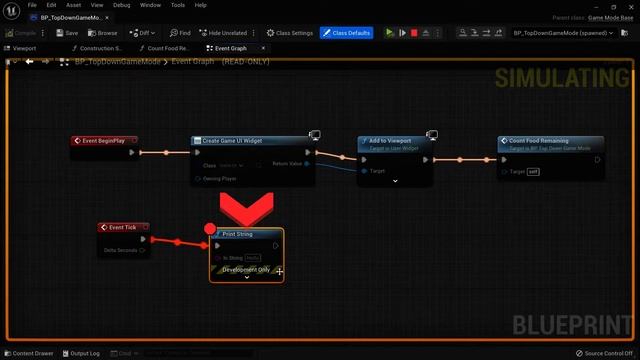Viewport: 640px width, 360px height.
Task: Select the Event BeginPlay node title
Action: (x=104, y=141)
